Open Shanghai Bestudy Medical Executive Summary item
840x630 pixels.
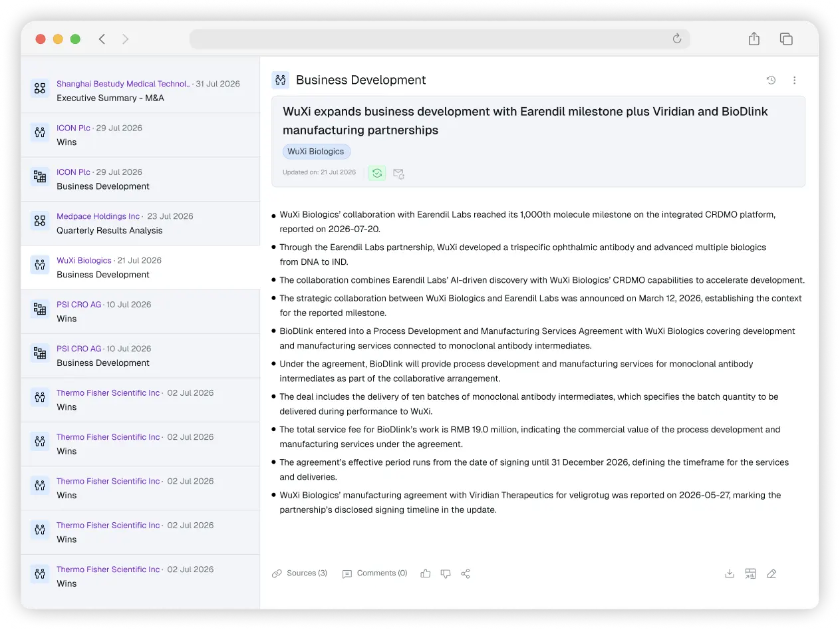coord(140,91)
